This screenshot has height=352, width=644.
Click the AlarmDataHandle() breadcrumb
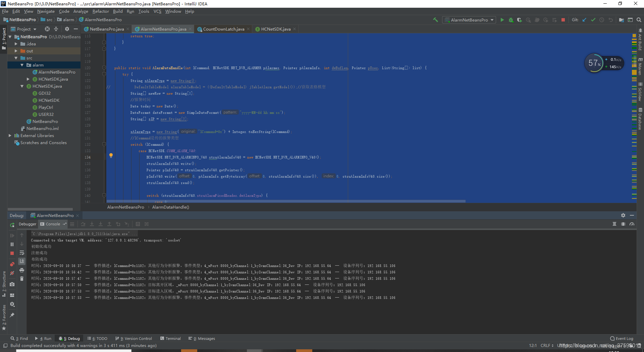[171, 207]
